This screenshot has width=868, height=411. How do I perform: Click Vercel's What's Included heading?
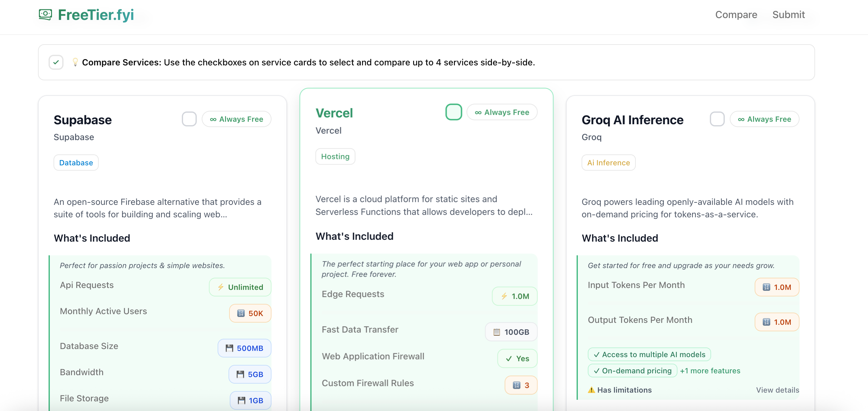pyautogui.click(x=354, y=236)
